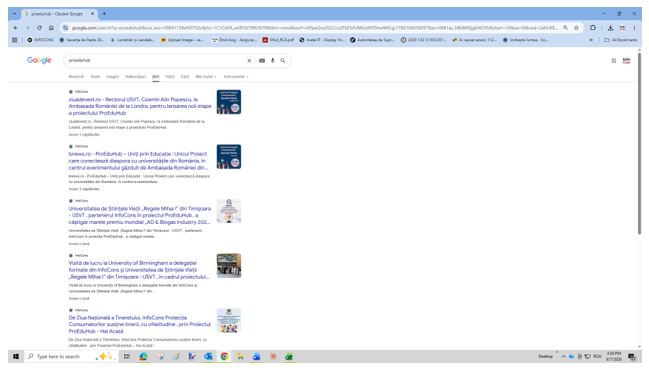Image resolution: width=649 pixels, height=370 pixels.
Task: Switch to Chrome on the taskbar
Action: coord(224,356)
